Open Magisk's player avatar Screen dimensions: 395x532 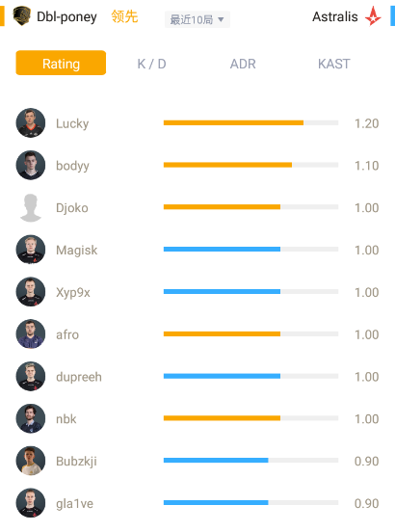(x=31, y=250)
